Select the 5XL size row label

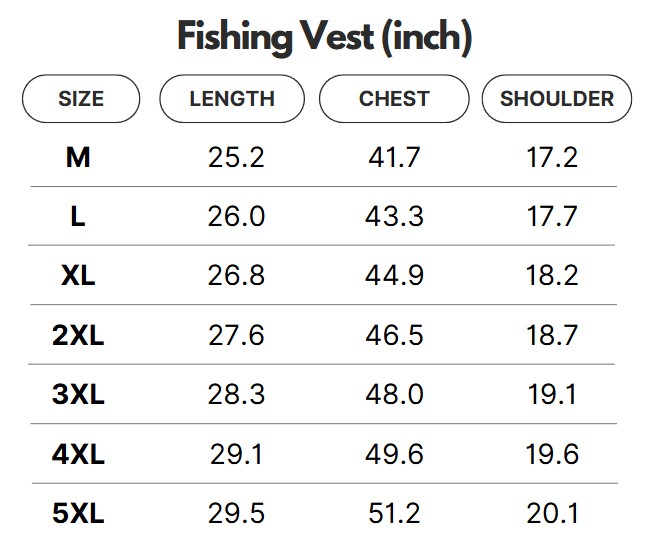[78, 514]
